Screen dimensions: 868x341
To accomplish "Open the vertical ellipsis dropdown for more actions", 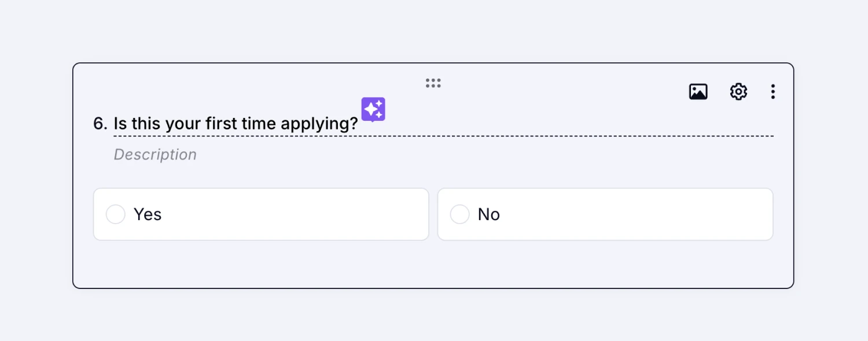I will [x=773, y=91].
